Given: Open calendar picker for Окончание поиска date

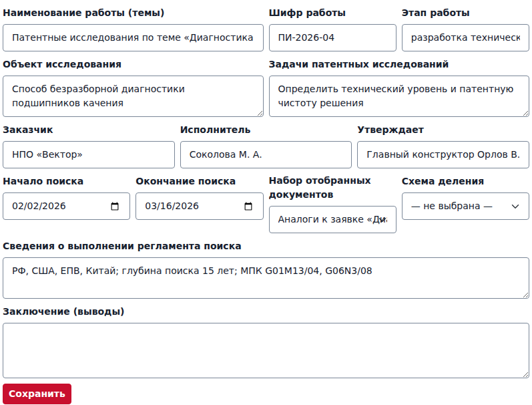Looking at the screenshot, I should point(248,207).
